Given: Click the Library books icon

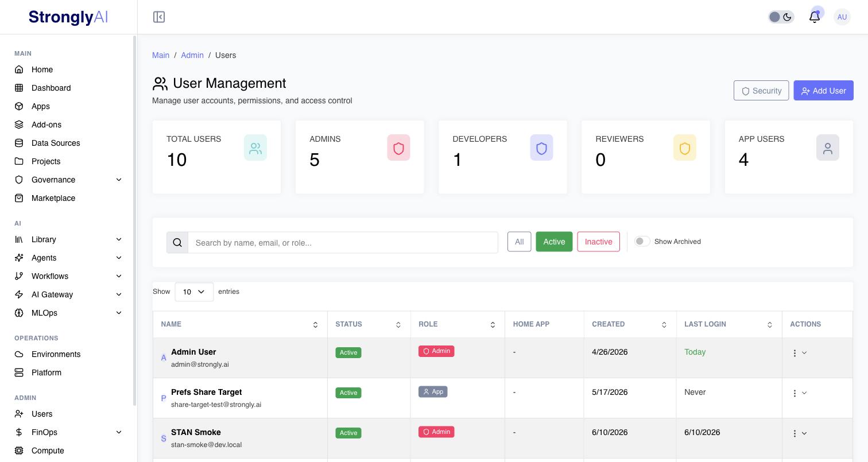Looking at the screenshot, I should click(x=19, y=239).
